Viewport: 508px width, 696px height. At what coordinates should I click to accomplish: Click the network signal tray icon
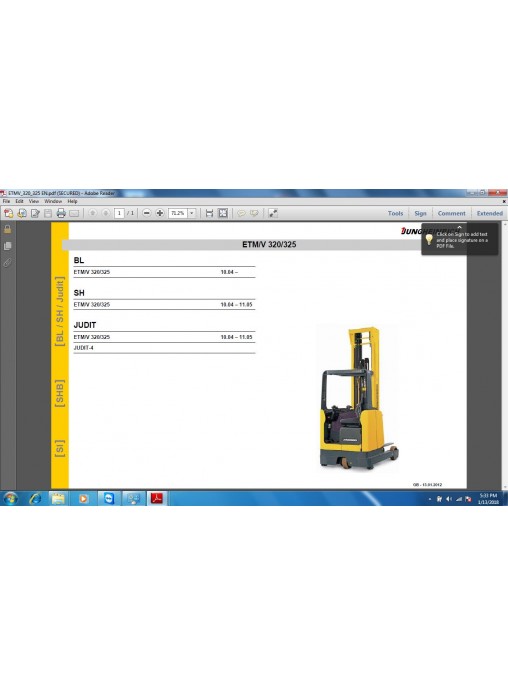click(459, 499)
